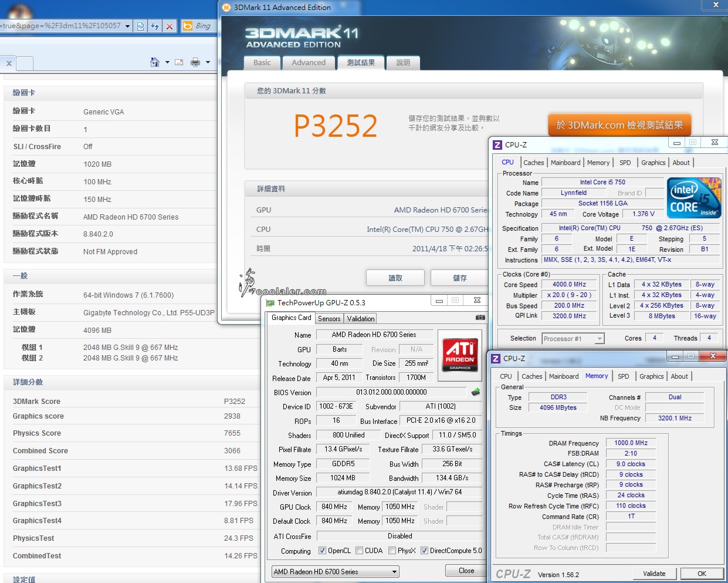The image size is (728, 583).
Task: Open the Mainboard tab in upper CPU-Z
Action: tap(566, 163)
